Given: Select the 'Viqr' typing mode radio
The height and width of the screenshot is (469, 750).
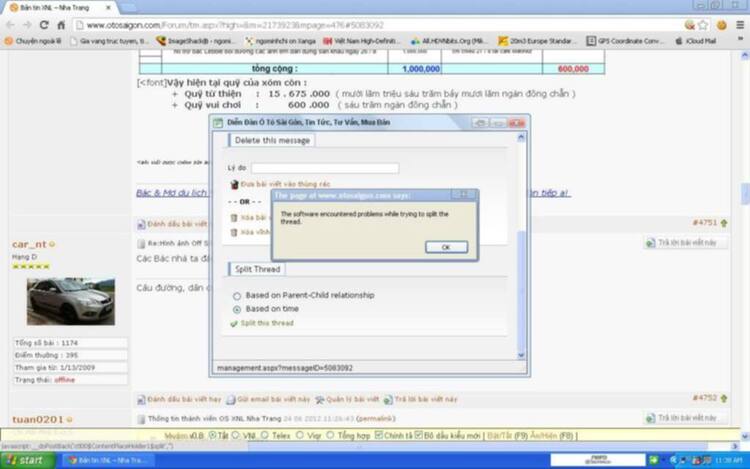Looking at the screenshot, I should (x=299, y=435).
